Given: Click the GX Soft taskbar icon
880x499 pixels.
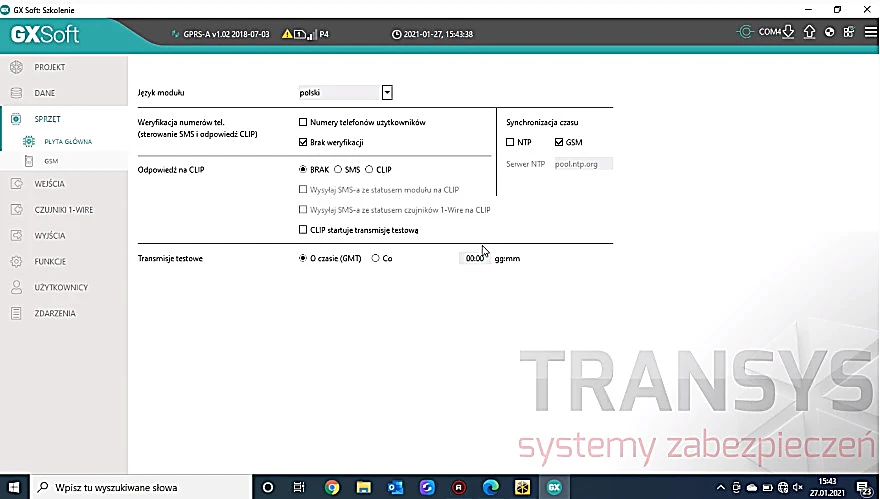Looking at the screenshot, I should click(554, 487).
